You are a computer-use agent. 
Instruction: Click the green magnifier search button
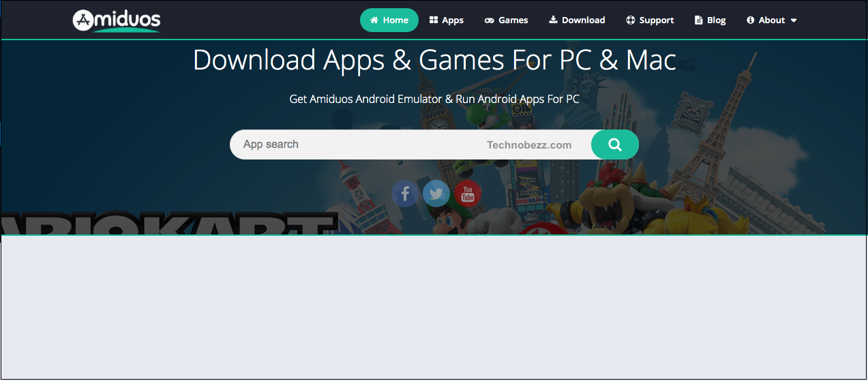[615, 144]
